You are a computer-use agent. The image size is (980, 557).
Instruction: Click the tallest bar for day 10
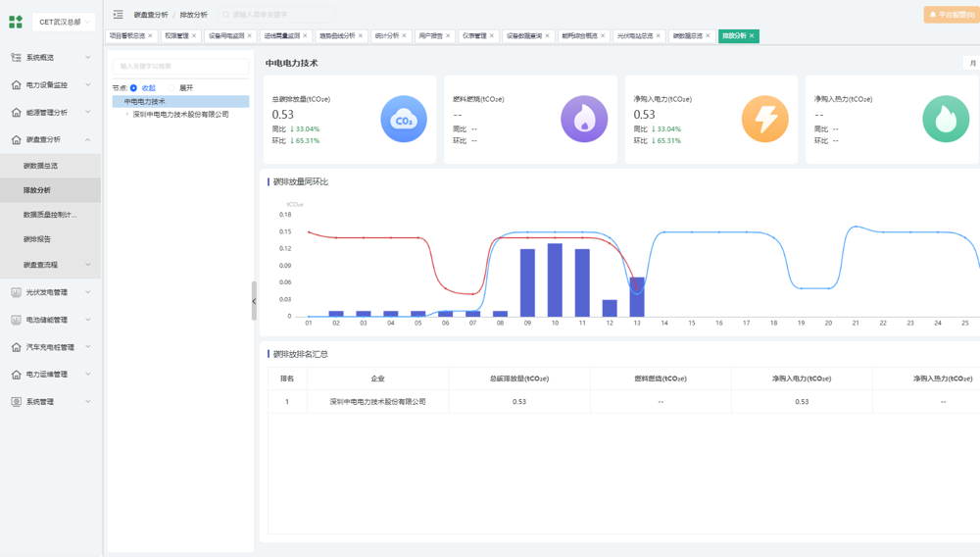tap(555, 279)
